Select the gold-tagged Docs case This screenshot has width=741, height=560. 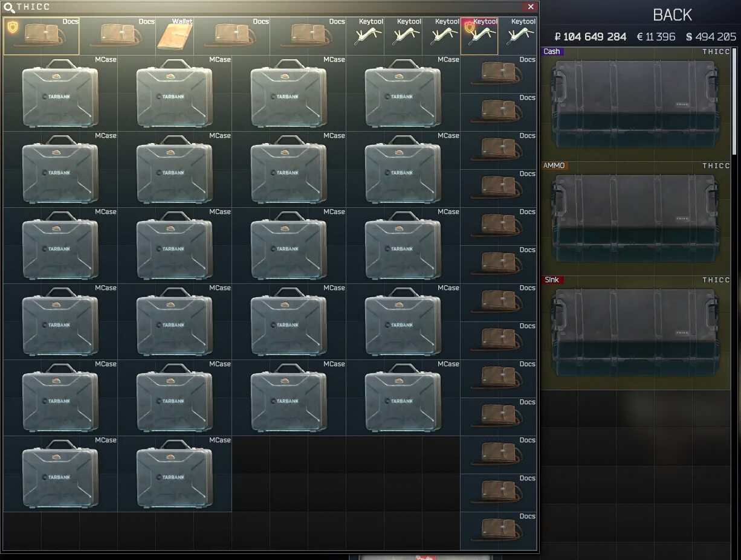41,36
